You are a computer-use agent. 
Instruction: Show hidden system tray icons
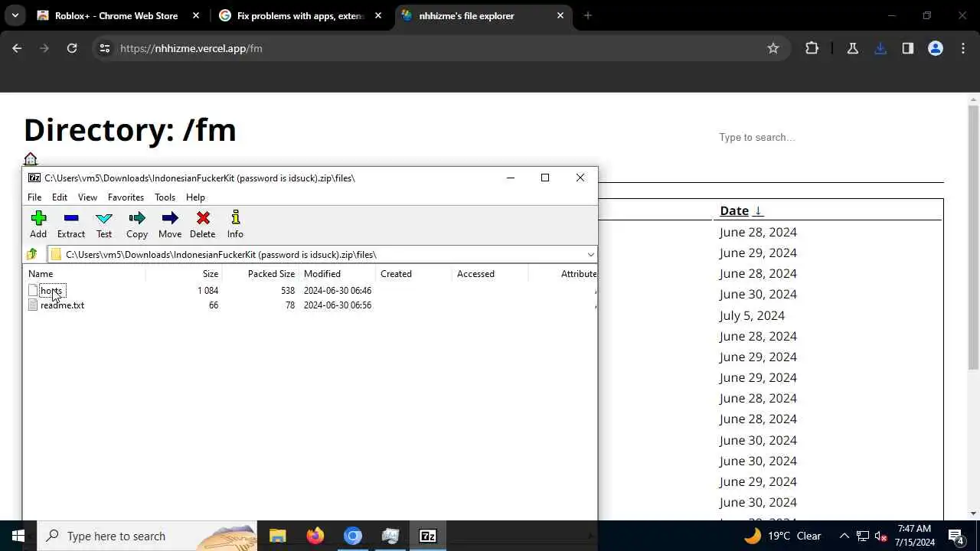844,536
